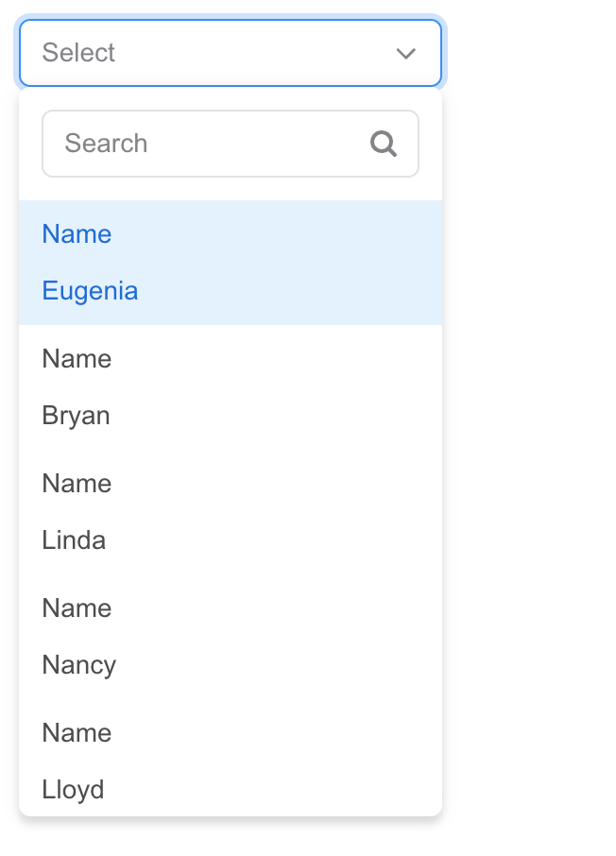Choose the blue highlighted option row
Image resolution: width=616 pixels, height=856 pixels.
(x=231, y=263)
